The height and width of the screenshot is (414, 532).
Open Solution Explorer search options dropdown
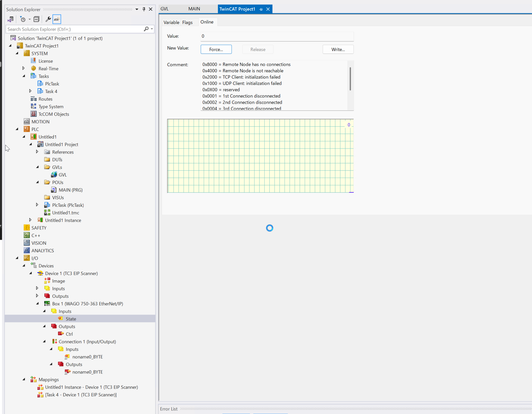click(x=152, y=29)
